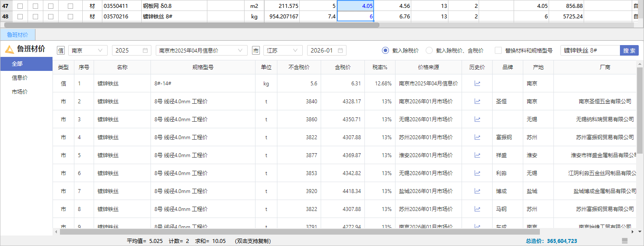
Task: Click history chart icon in 祥盛 brand row
Action: click(x=477, y=155)
